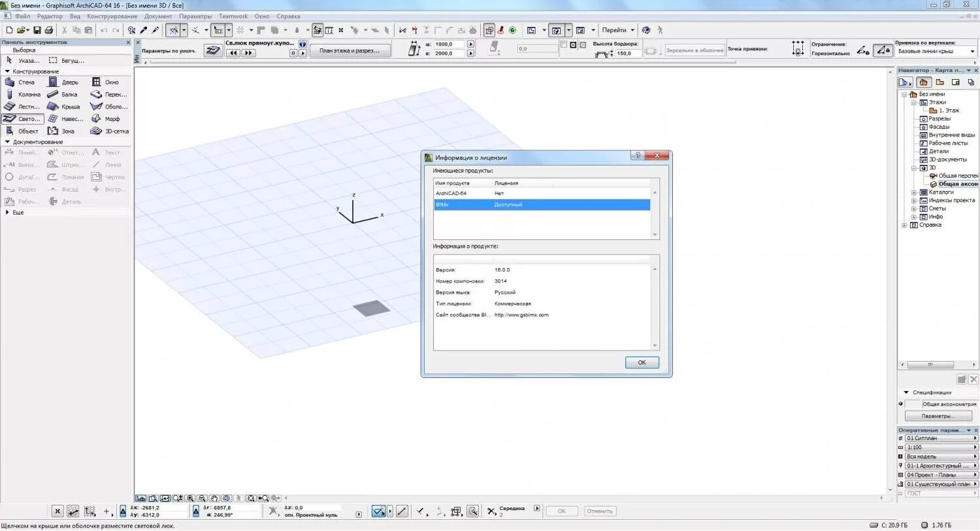Choose the Указатель (arrow) selection tool

22,60
